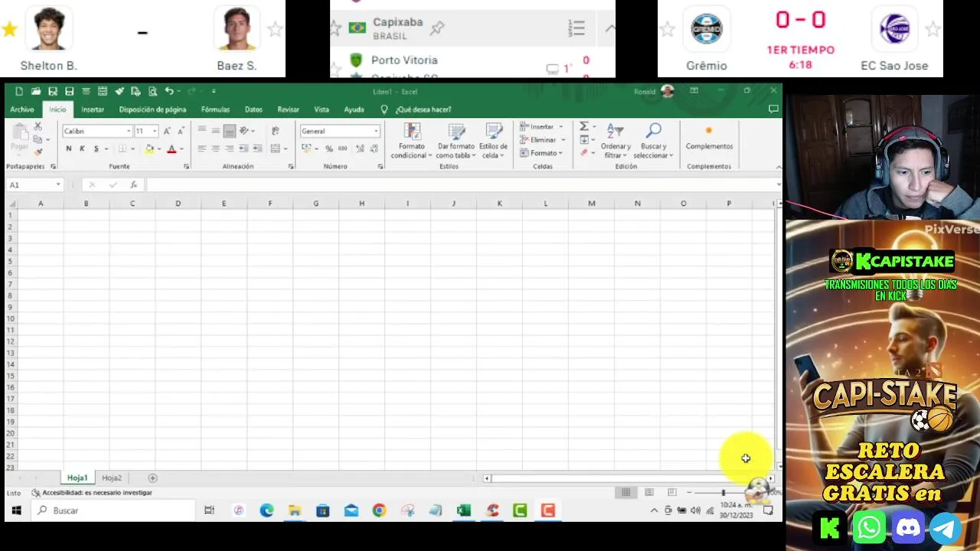Toggle Align Left in Alineación
Screen dimensions: 980x551
[x=202, y=148]
